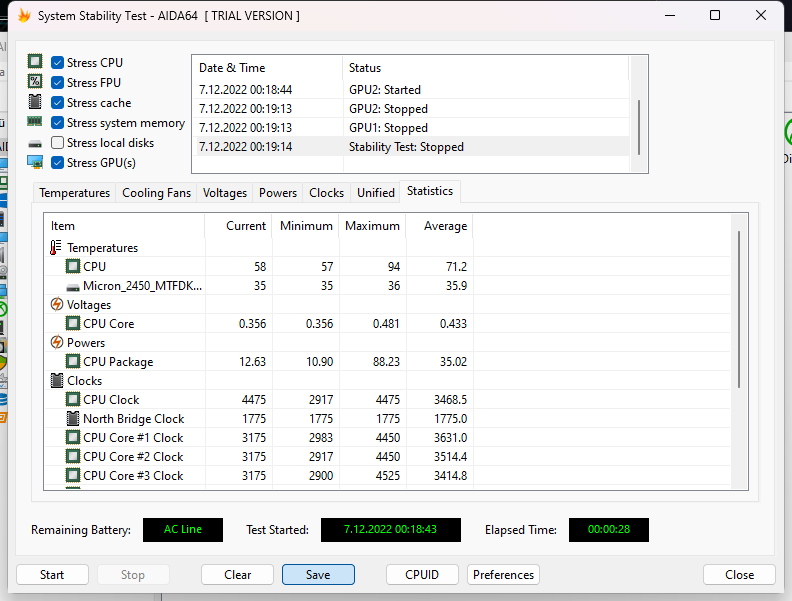Image resolution: width=792 pixels, height=601 pixels.
Task: Click the Item column header
Action: 125,226
